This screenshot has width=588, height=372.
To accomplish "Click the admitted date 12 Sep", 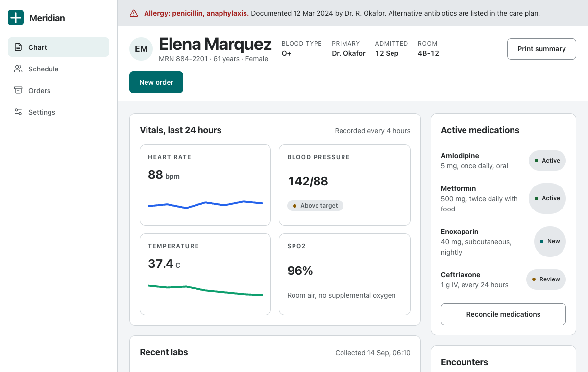I will [387, 53].
